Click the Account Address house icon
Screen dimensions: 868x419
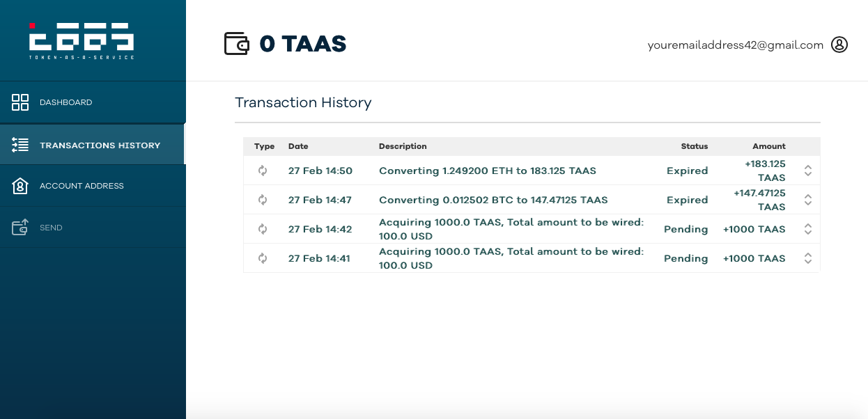pos(20,186)
